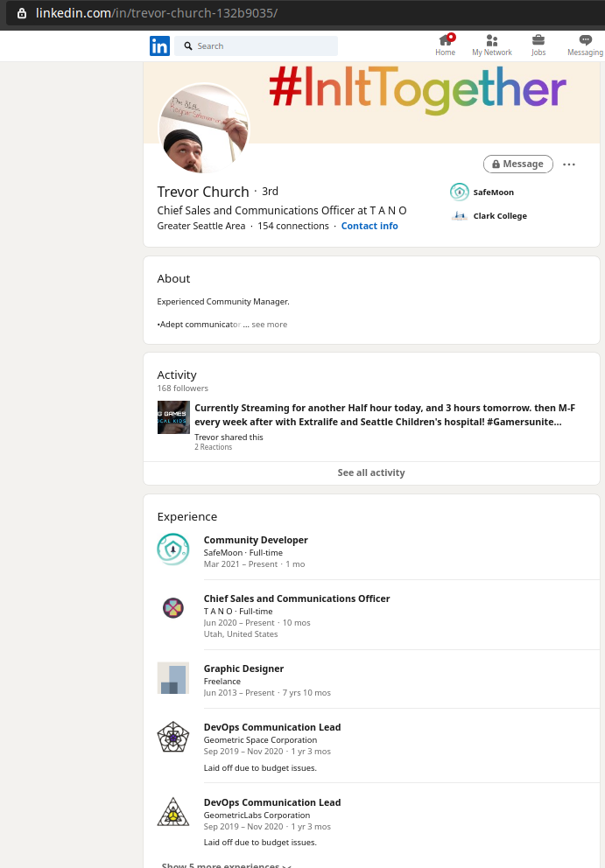Click the Freelance placeholder company logo
The height and width of the screenshot is (868, 605).
pos(172,677)
